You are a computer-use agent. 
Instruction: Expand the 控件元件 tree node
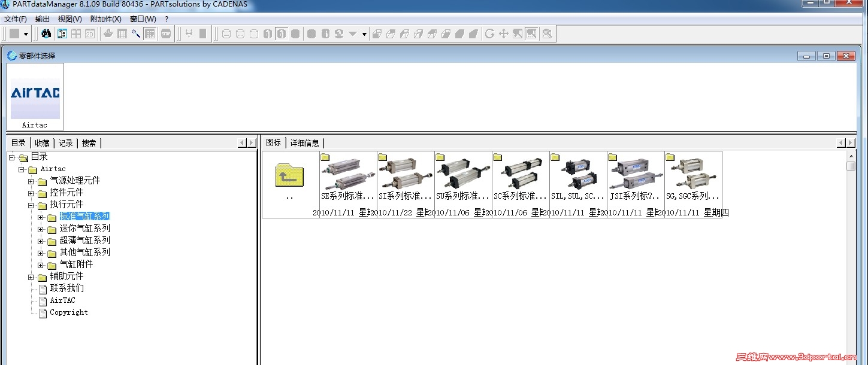31,193
